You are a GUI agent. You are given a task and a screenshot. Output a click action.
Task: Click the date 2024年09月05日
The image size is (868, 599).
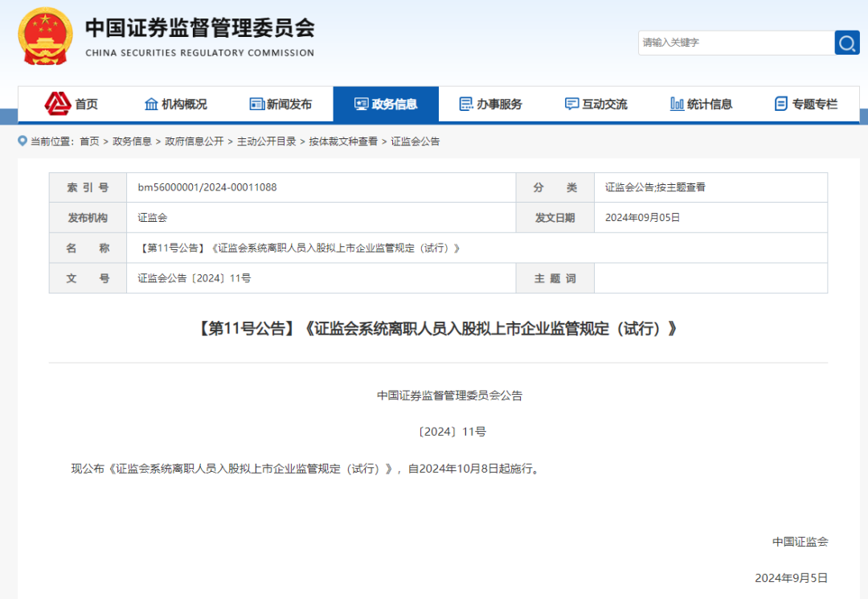pos(642,218)
